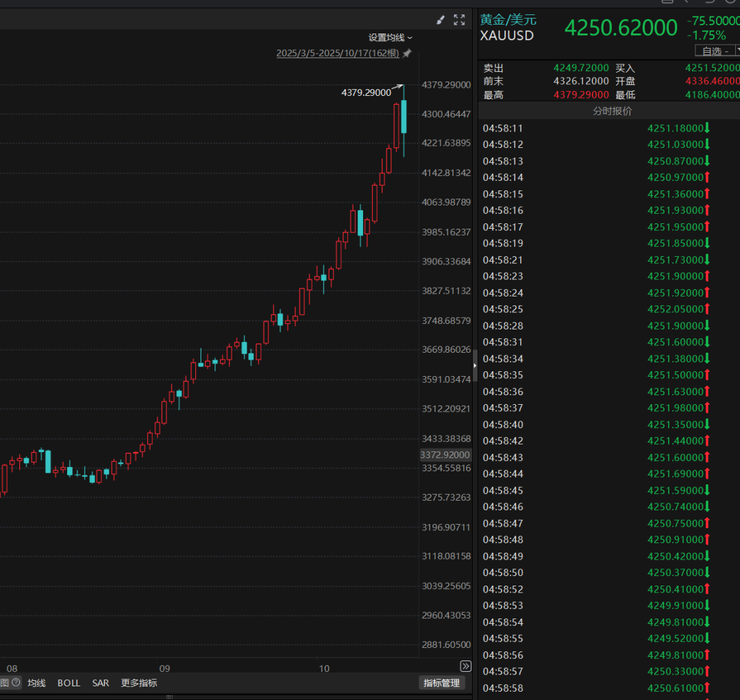Grab the bottom panel resize handle
Image resolution: width=740 pixels, height=700 pixels.
point(169,697)
